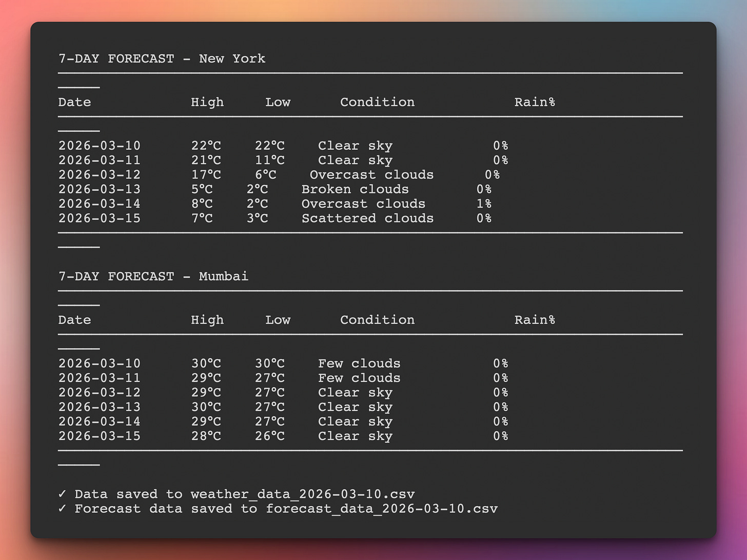
Task: Click New York date 2026-03-15
Action: coord(100,218)
